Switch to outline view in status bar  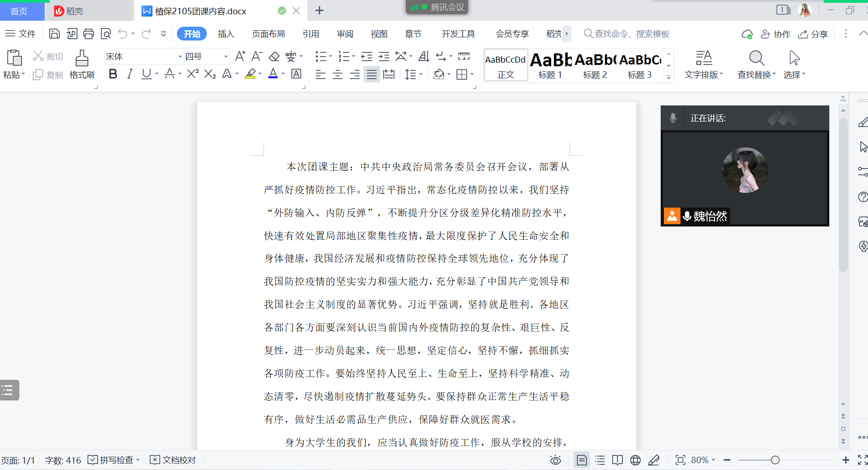coord(600,460)
